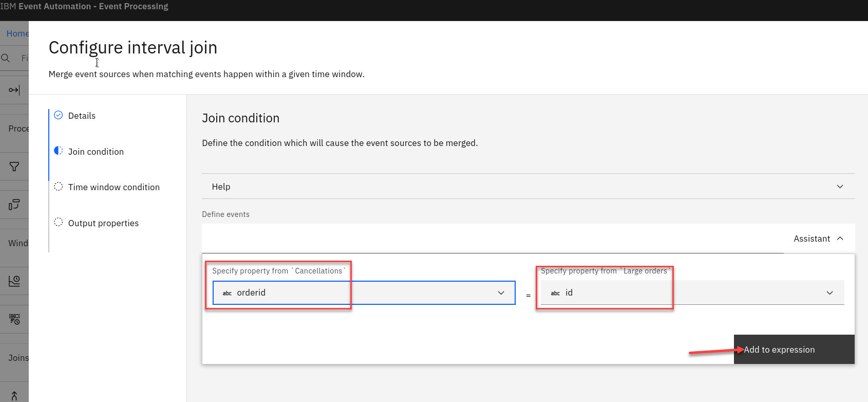
Task: Click the Joins section label in palette
Action: [18, 358]
